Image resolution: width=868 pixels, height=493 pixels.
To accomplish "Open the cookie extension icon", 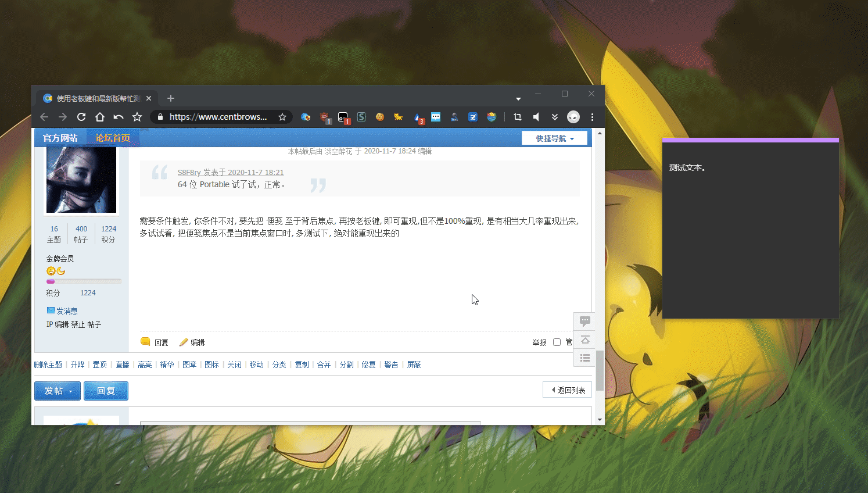I will click(380, 117).
